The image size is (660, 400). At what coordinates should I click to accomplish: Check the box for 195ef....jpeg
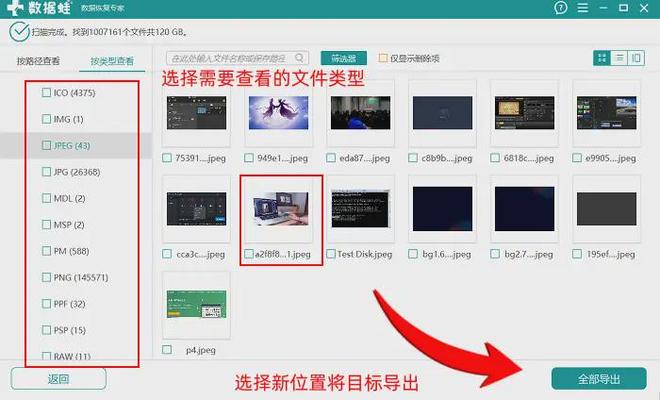click(577, 254)
